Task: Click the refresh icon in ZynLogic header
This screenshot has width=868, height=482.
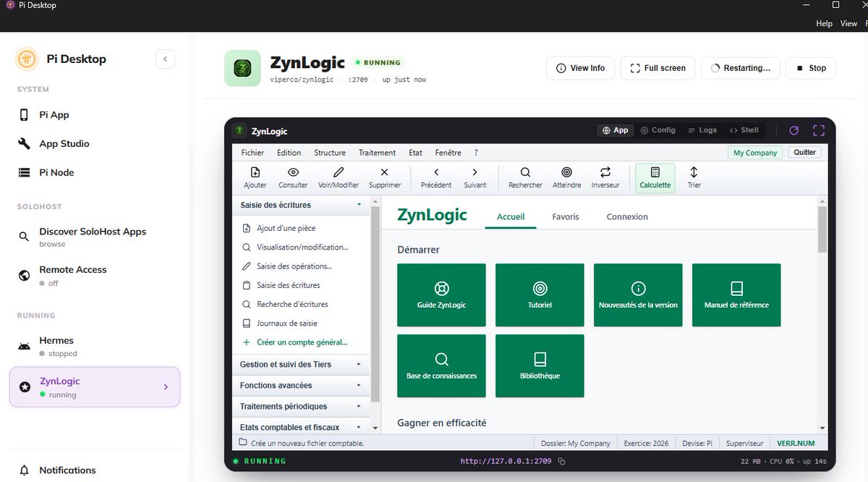Action: pyautogui.click(x=793, y=130)
